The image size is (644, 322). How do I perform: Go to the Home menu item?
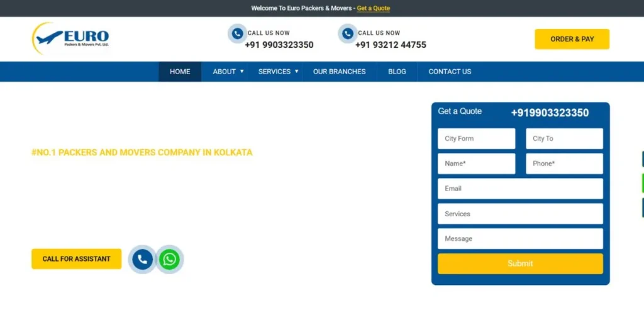(x=180, y=72)
